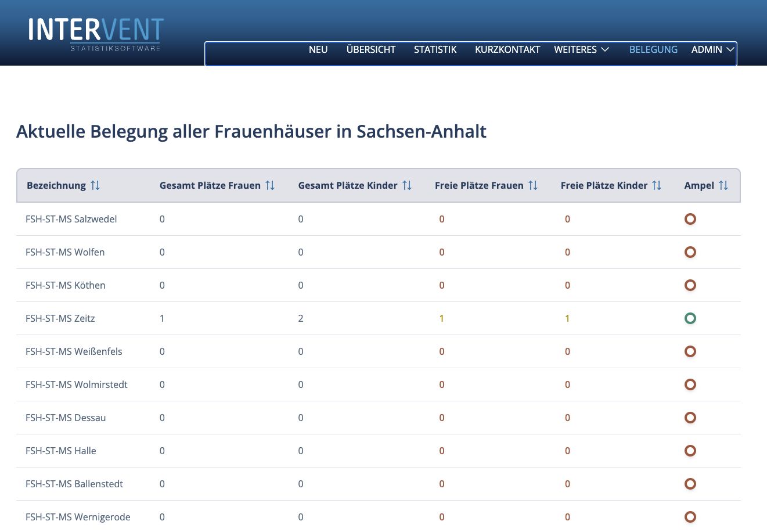Select row FSH-ST-MS Salzwedel
The height and width of the screenshot is (532, 767).
[379, 219]
